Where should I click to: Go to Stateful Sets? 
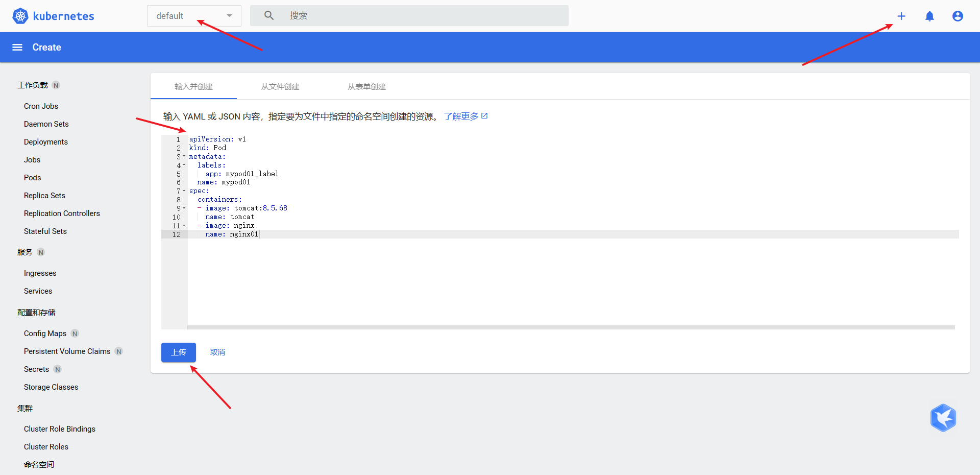pyautogui.click(x=45, y=231)
